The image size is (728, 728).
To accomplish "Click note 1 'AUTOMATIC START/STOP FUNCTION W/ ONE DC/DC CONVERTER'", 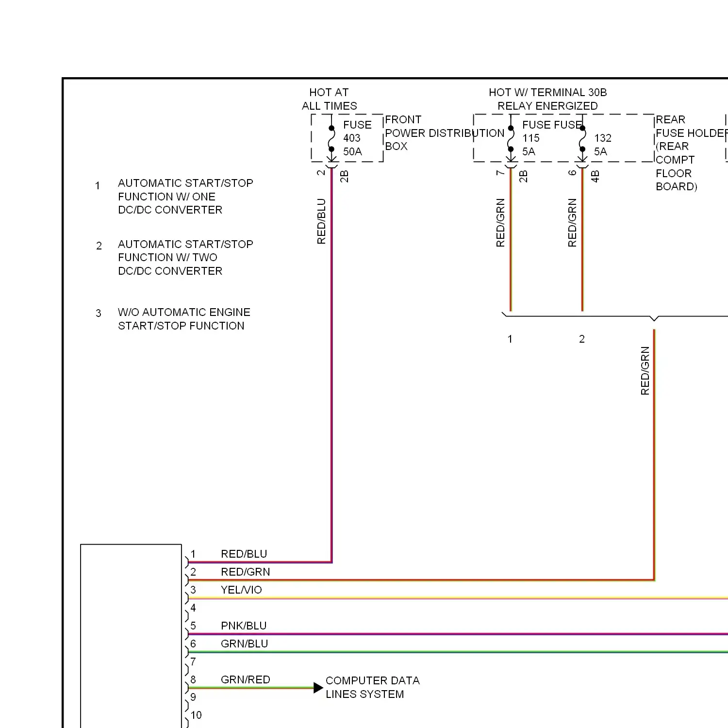I will coord(185,197).
